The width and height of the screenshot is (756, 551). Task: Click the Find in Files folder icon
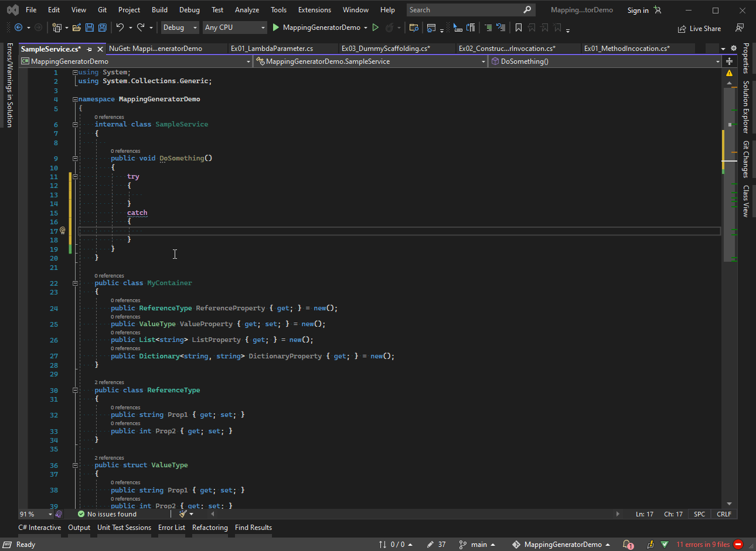[x=414, y=28]
